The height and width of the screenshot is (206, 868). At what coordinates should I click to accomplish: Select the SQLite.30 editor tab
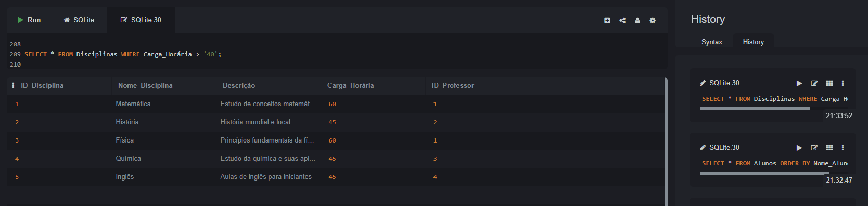(141, 20)
